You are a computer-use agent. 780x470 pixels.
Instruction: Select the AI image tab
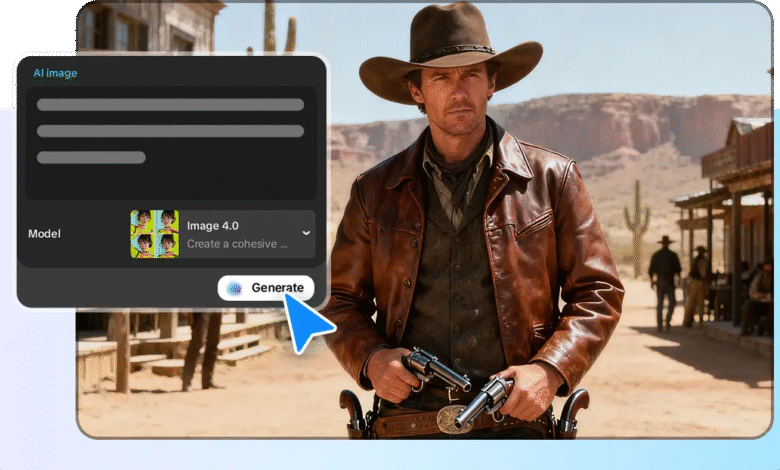tap(55, 73)
